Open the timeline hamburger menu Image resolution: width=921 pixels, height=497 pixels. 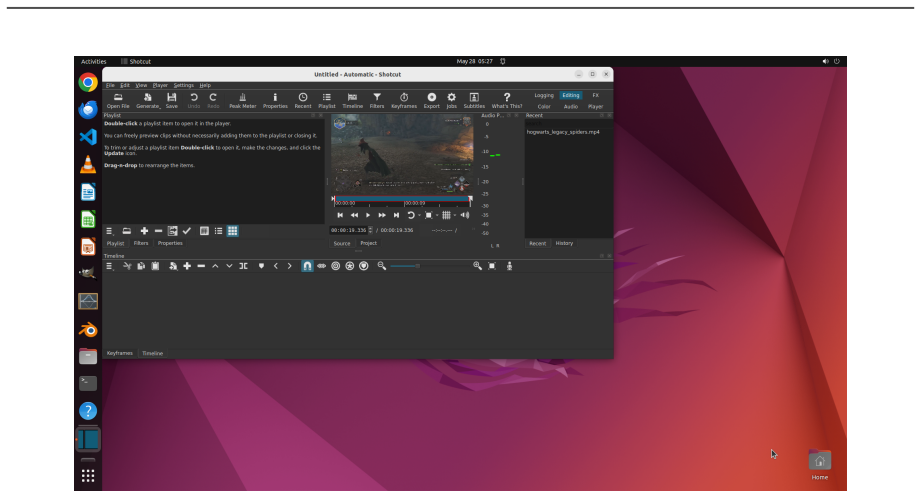pos(109,266)
